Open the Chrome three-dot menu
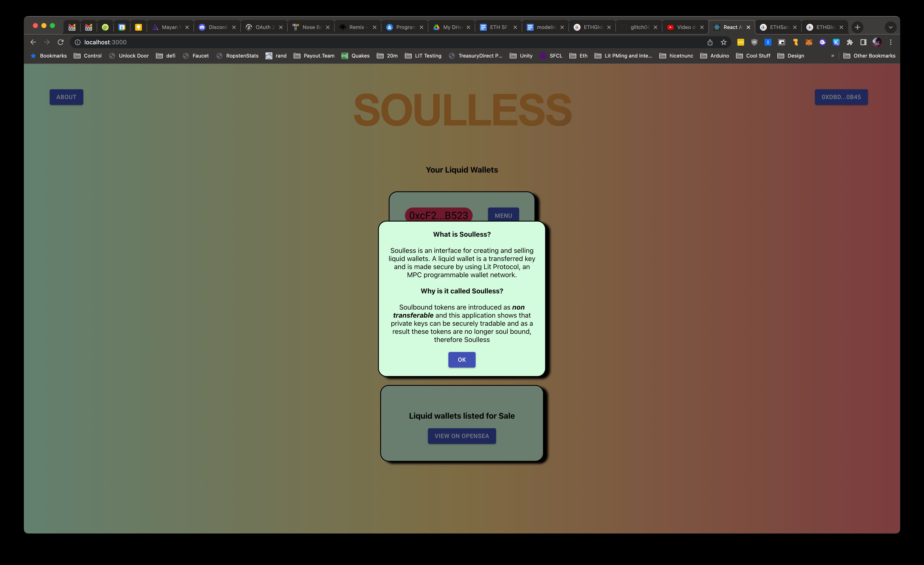 [891, 42]
